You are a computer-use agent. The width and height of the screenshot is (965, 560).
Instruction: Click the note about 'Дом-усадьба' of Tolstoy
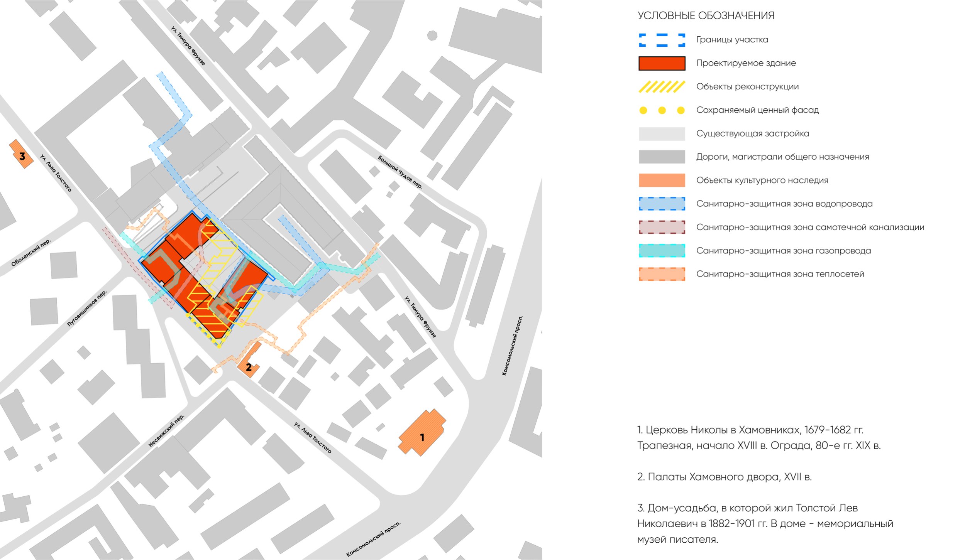(x=765, y=524)
